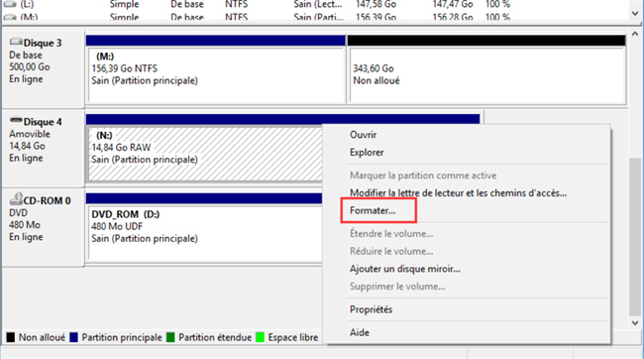Click greyed Réduire le volume... entry
Image resolution: width=644 pixels, height=359 pixels.
(x=391, y=251)
